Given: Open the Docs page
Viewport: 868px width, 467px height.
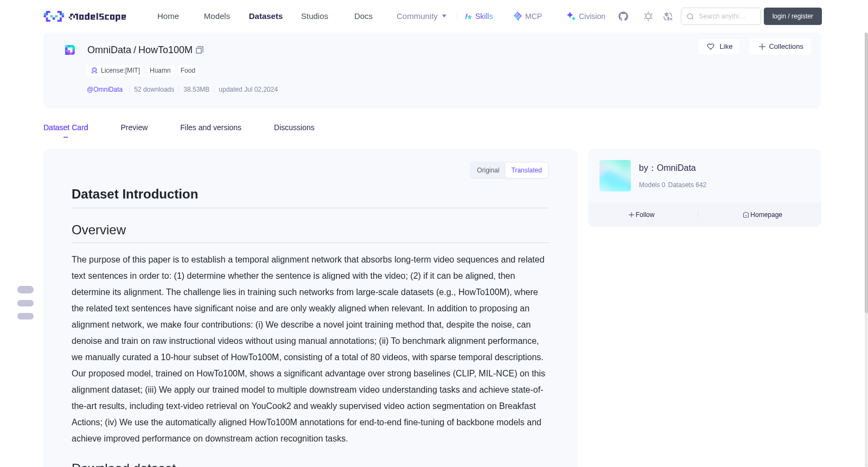Looking at the screenshot, I should tap(363, 16).
